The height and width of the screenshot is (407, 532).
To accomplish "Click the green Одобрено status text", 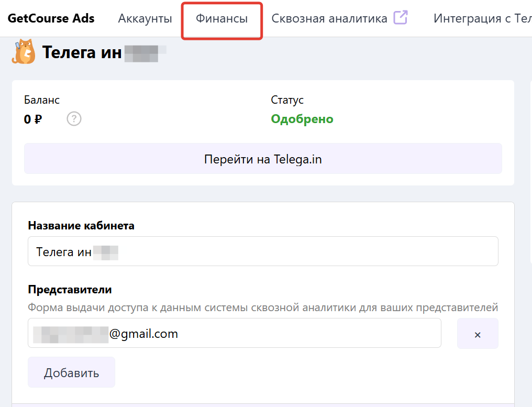I will 302,119.
